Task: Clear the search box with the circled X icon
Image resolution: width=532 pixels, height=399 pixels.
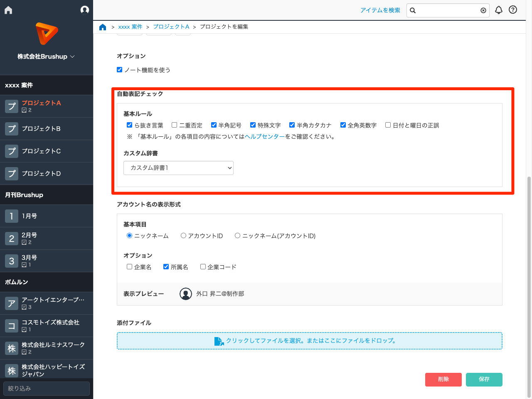Action: (x=483, y=10)
